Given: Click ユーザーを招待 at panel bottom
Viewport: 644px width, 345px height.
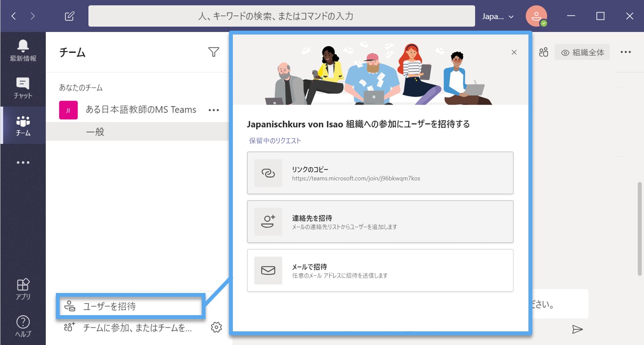Looking at the screenshot, I should pos(131,306).
